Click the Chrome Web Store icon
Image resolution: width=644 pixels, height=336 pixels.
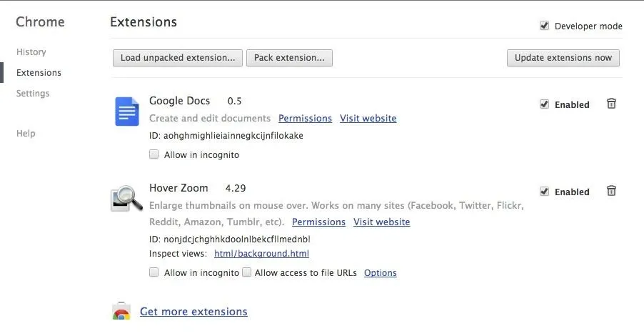[121, 311]
